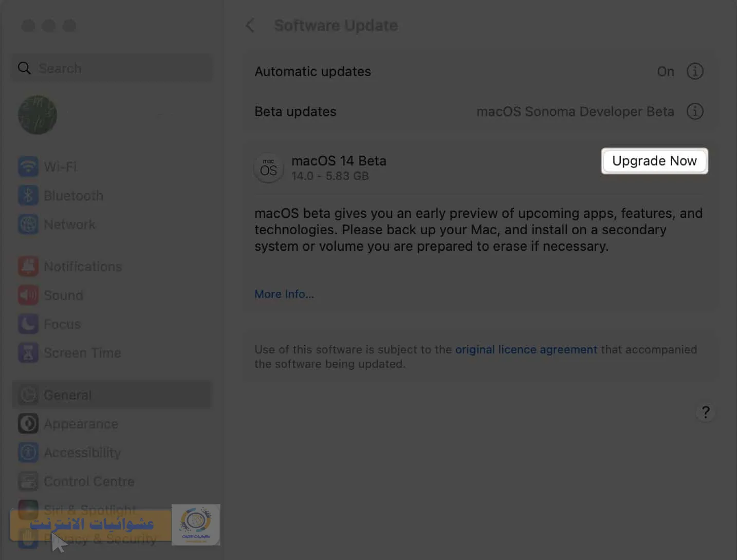This screenshot has width=737, height=560.
Task: Open the Network sidebar label
Action: point(69,224)
